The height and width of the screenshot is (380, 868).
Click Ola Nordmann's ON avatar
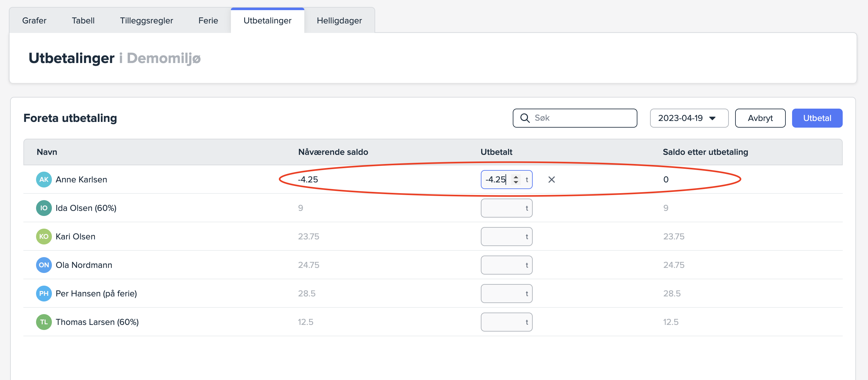click(x=44, y=265)
